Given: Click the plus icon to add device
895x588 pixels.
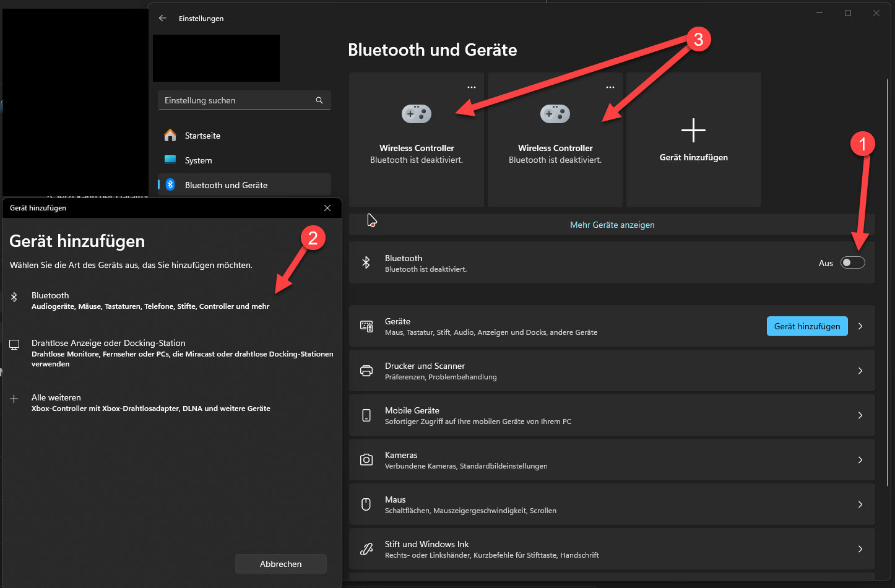Looking at the screenshot, I should click(x=693, y=131).
